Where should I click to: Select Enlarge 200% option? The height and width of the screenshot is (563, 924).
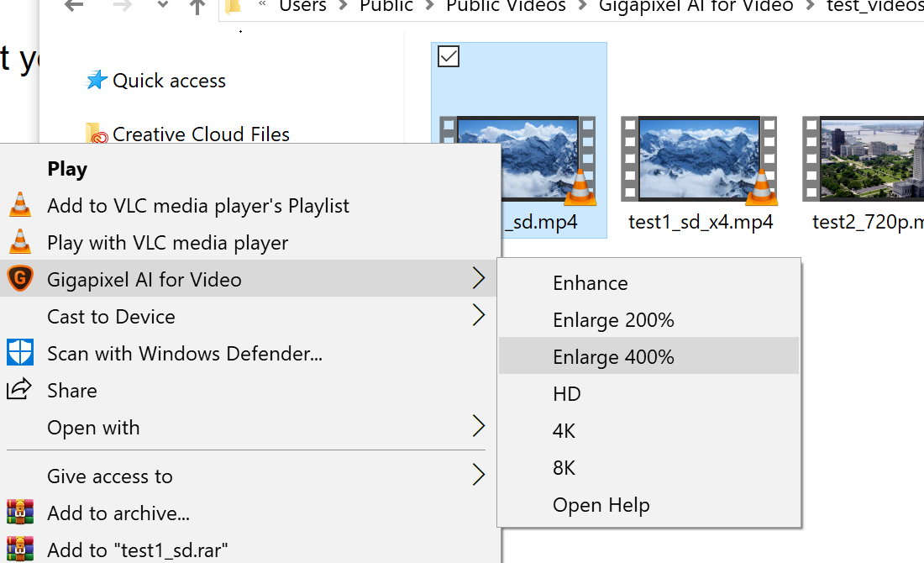click(648, 320)
